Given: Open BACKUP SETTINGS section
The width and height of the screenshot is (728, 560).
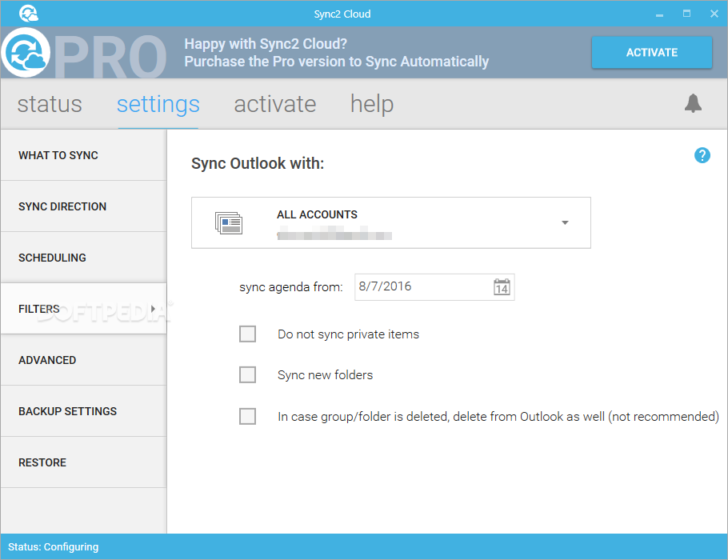Looking at the screenshot, I should 83,411.
